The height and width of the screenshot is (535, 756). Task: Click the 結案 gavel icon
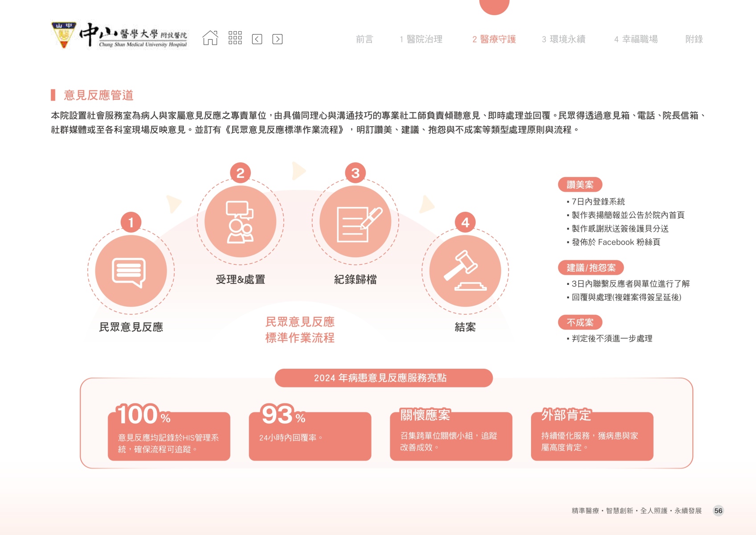pos(465,271)
